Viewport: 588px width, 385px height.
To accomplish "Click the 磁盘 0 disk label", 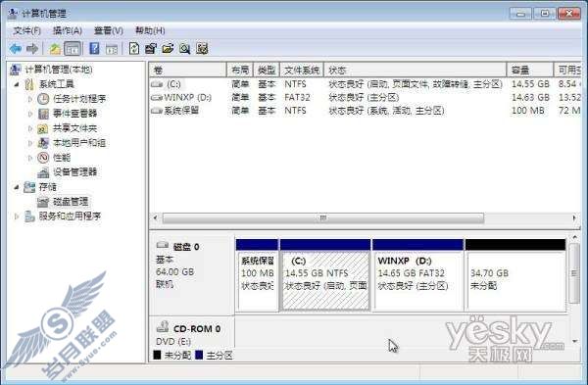I will tap(186, 247).
